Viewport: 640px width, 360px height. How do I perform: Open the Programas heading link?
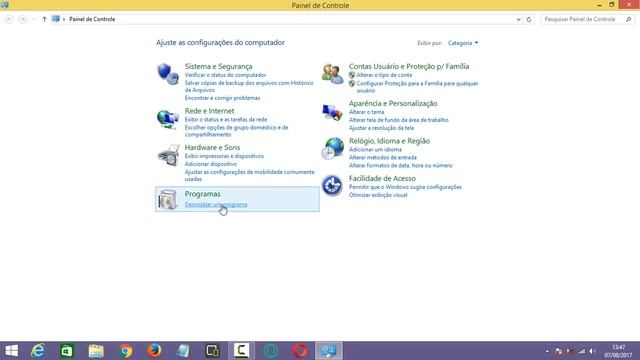[x=202, y=194]
